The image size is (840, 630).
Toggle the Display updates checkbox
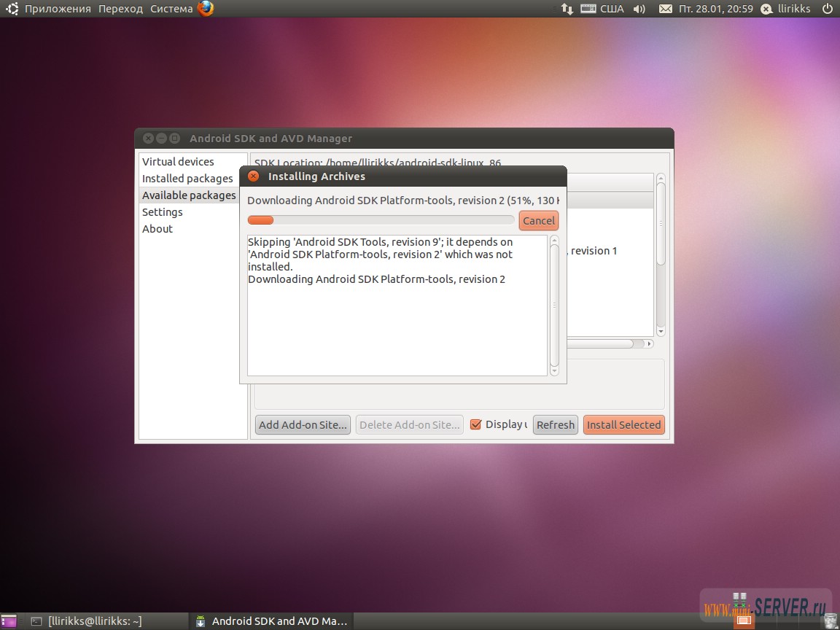click(477, 424)
